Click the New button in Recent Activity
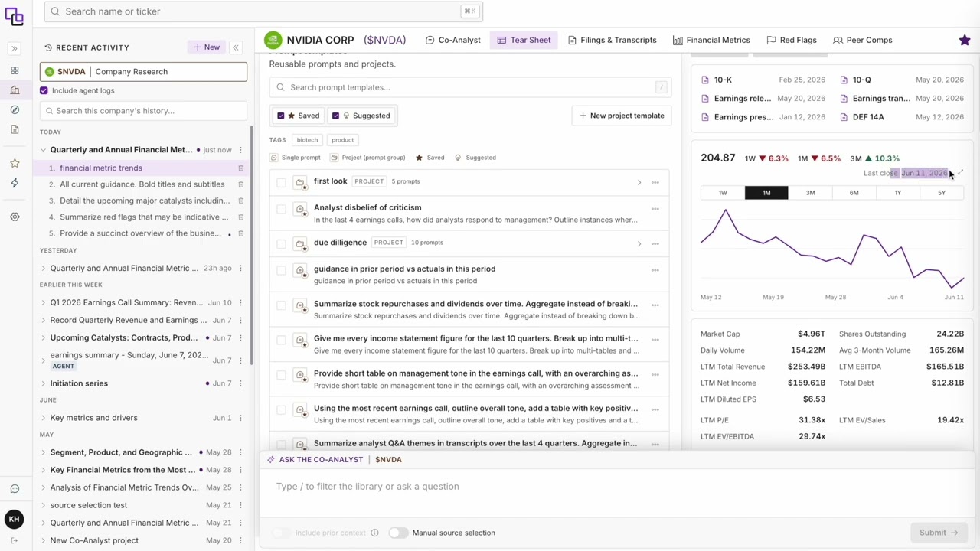980x551 pixels. click(207, 47)
